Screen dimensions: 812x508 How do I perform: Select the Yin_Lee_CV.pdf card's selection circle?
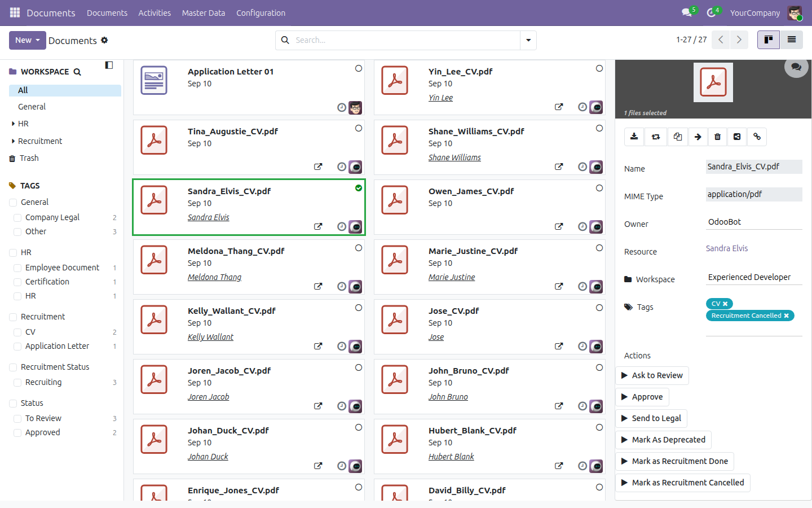click(599, 68)
